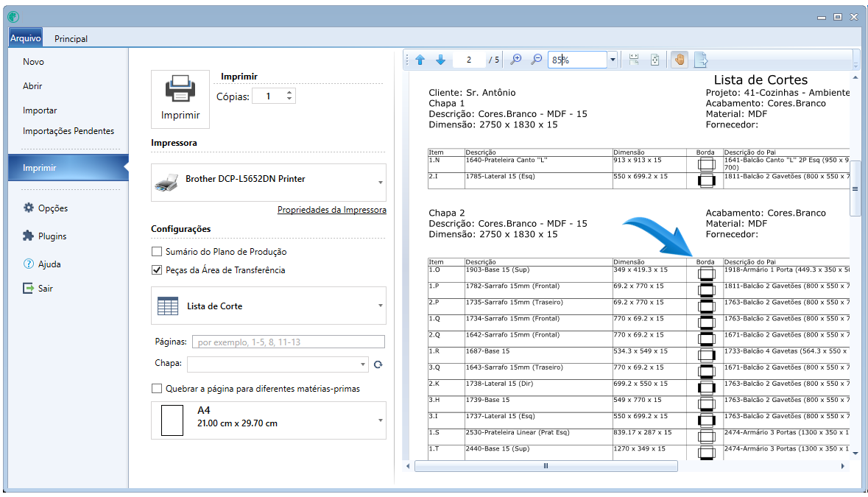868x497 pixels.
Task: Open Opções with gear icon
Action: click(x=46, y=208)
